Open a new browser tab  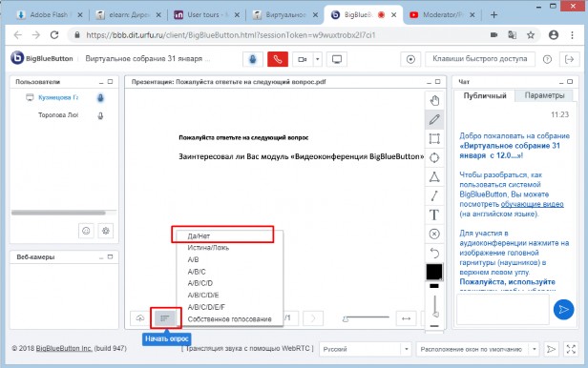[493, 14]
